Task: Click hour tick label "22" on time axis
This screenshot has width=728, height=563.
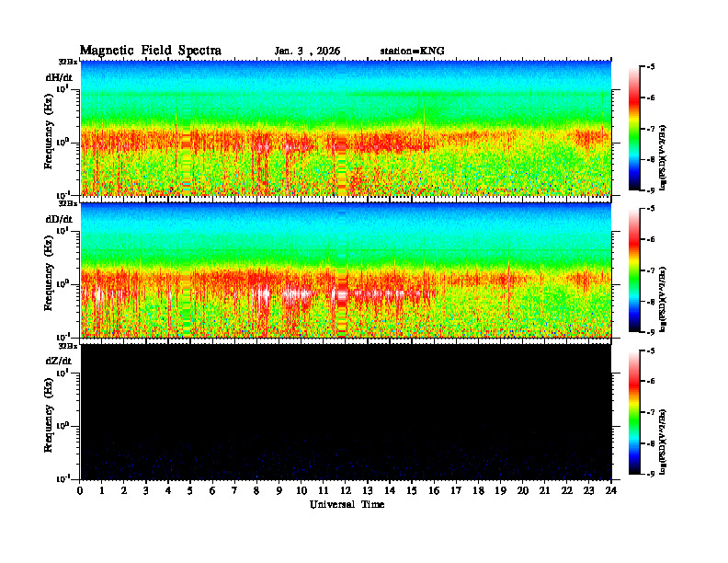Action: [x=567, y=490]
